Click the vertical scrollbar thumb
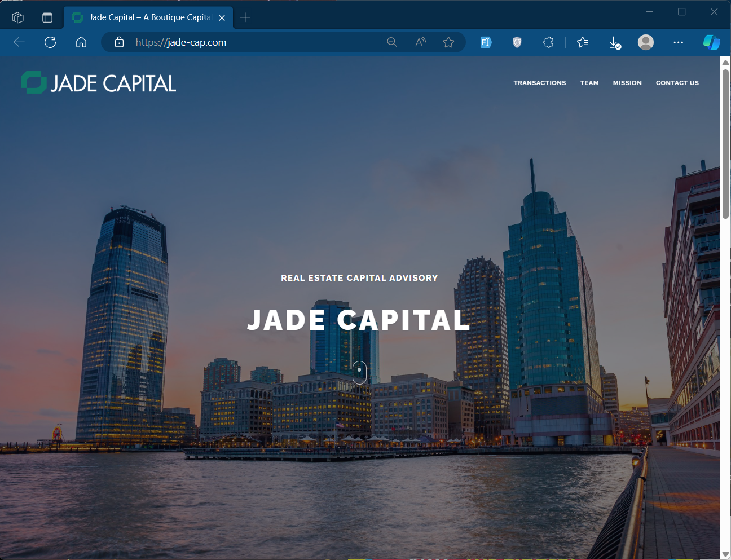Viewport: 731px width, 560px height. click(x=725, y=144)
